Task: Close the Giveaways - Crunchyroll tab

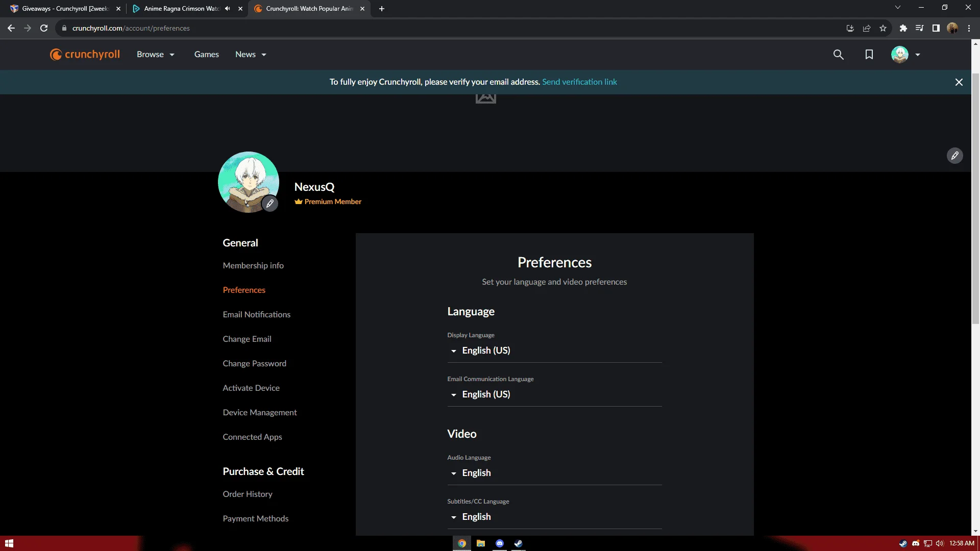Action: click(x=118, y=9)
